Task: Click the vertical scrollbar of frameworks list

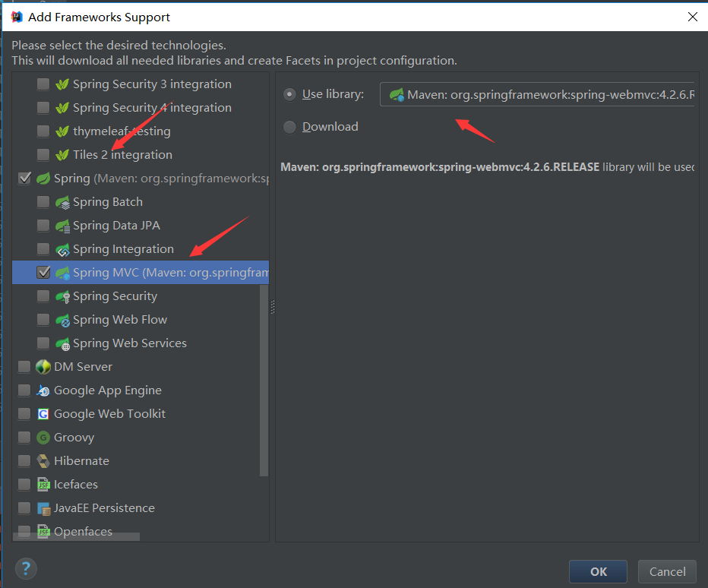Action: [x=264, y=381]
